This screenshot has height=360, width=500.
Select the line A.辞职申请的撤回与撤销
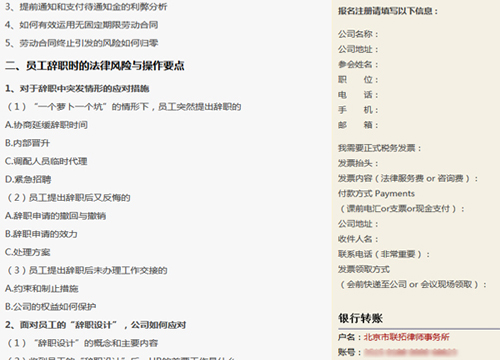(55, 216)
